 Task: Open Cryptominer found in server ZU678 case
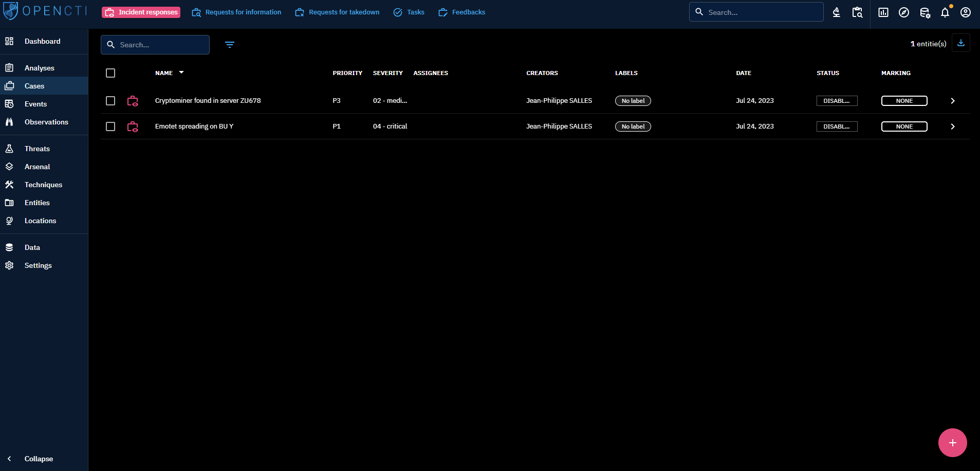tap(208, 101)
